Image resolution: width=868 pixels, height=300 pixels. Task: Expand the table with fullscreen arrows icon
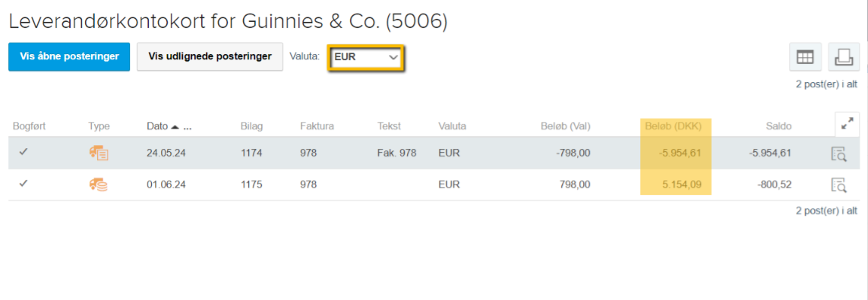(847, 125)
